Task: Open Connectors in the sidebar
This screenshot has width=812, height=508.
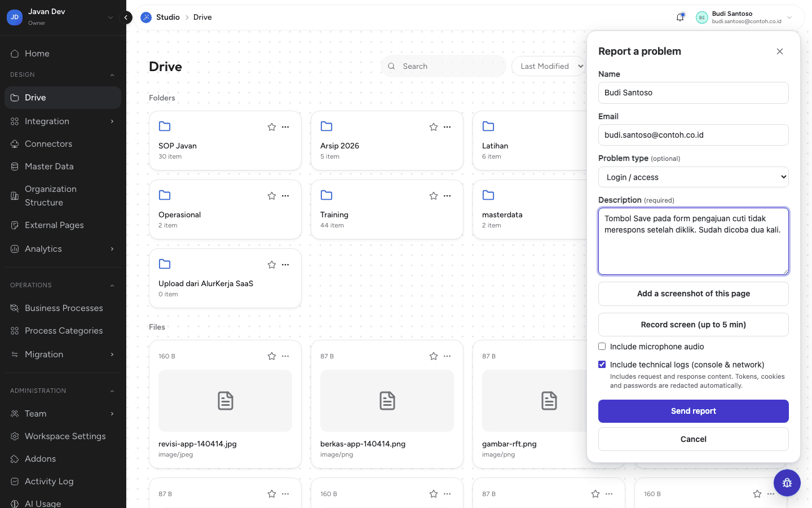Action: coord(63,144)
